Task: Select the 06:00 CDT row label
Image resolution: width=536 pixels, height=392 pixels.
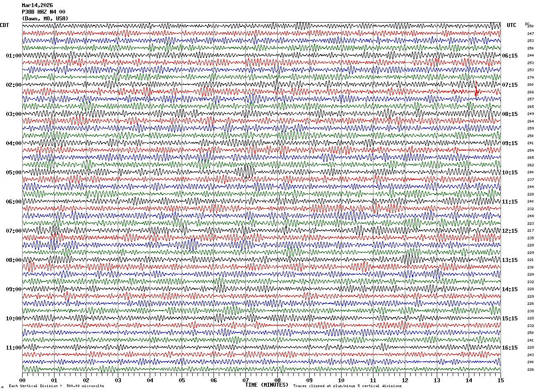Action: click(x=13, y=202)
